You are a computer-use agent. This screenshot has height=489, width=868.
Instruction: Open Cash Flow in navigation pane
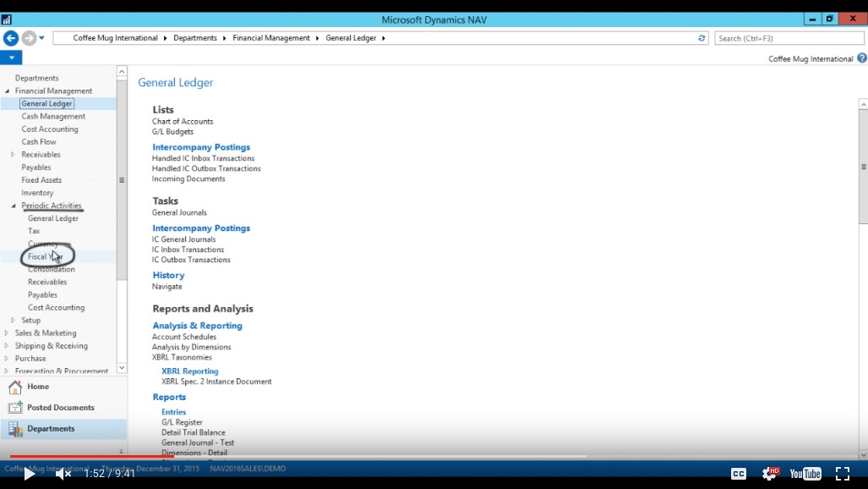39,142
